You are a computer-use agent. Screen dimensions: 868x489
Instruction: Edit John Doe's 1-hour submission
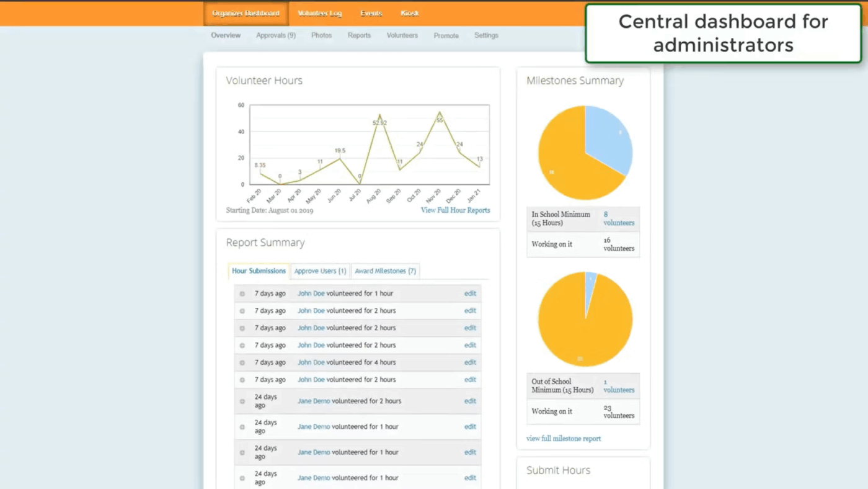(470, 293)
